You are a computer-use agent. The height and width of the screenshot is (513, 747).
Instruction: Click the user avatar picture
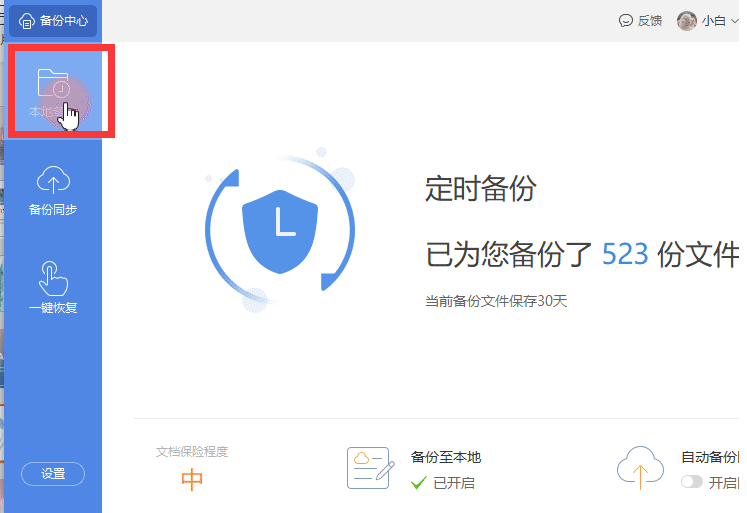(x=686, y=20)
